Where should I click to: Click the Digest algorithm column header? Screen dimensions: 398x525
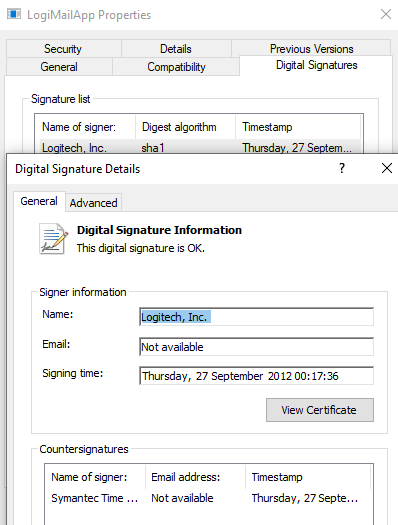(186, 127)
